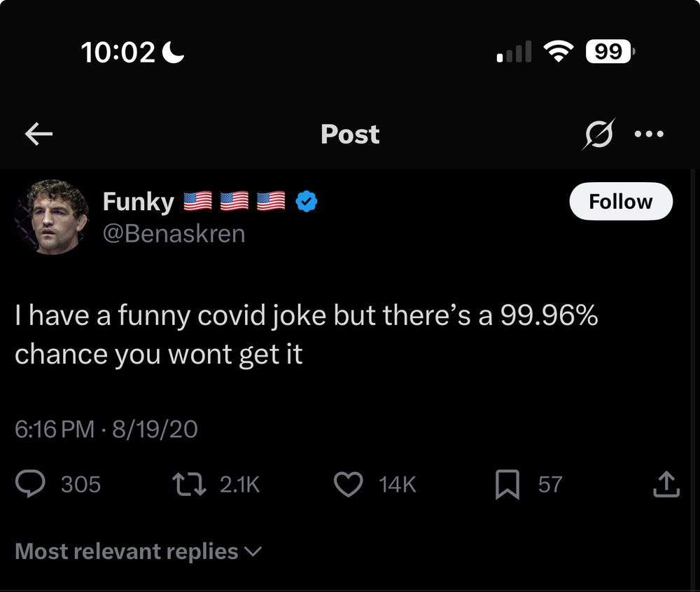Screen dimensions: 700x592
Task: Expand Most relevant replies sort dropdown
Action: (x=139, y=551)
